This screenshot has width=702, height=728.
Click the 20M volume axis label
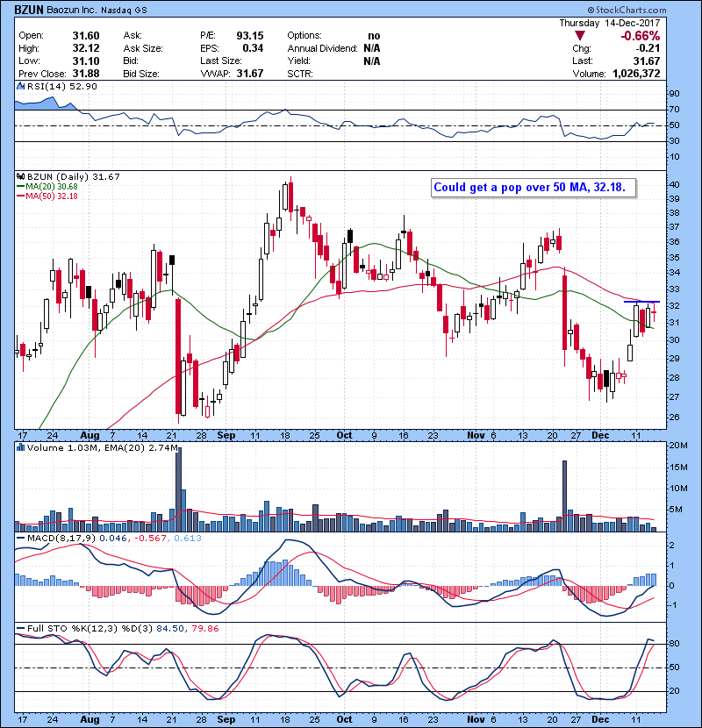[677, 446]
